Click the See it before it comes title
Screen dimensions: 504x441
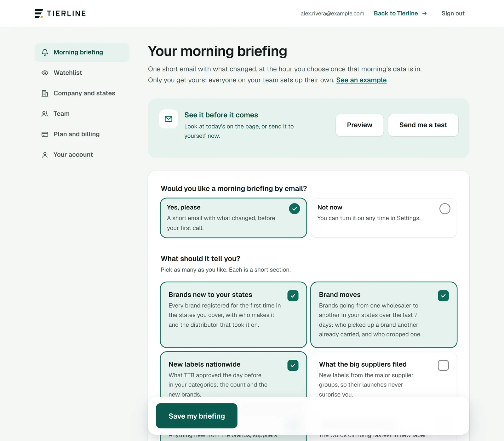click(x=221, y=115)
